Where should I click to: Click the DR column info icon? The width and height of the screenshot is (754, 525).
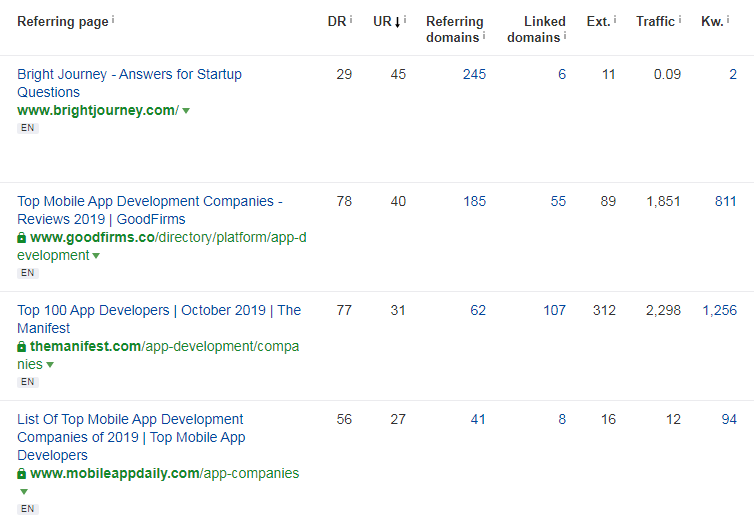(351, 19)
